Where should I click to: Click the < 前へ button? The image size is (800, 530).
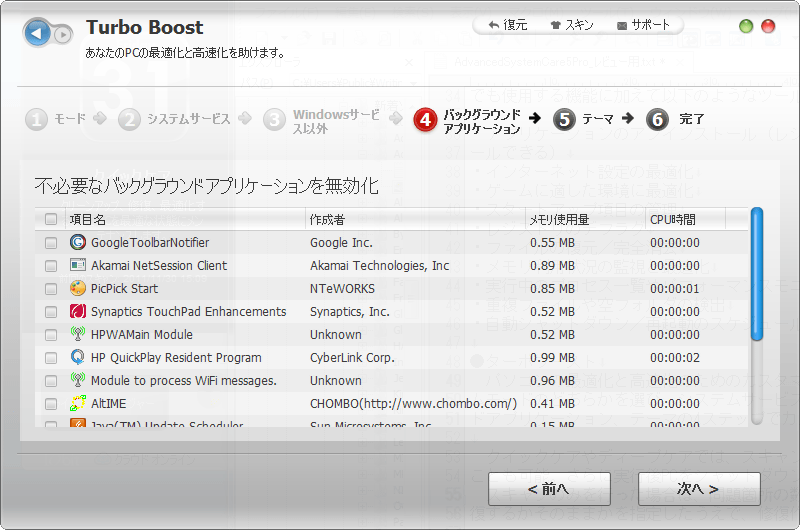tap(549, 489)
